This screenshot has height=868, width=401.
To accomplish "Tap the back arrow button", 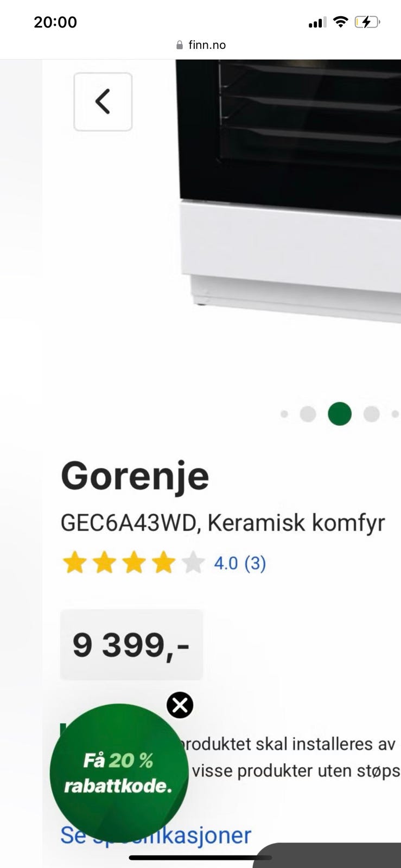I will [103, 101].
